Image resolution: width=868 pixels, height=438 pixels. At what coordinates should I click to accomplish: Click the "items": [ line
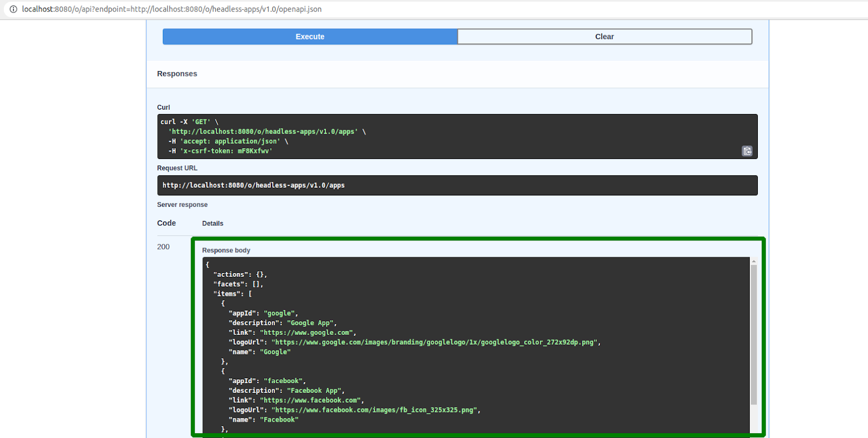[x=233, y=294]
